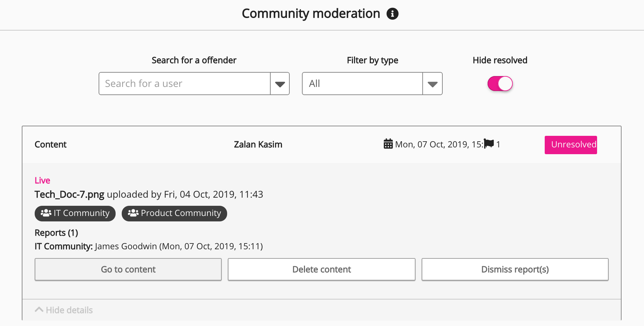Screen dimensions: 644x326
Task: Click the group icon in Product Community tag
Action: coord(133,213)
